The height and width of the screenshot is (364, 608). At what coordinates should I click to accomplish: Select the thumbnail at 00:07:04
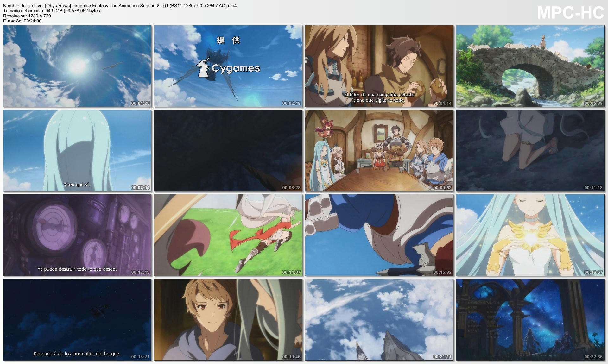pyautogui.click(x=77, y=151)
